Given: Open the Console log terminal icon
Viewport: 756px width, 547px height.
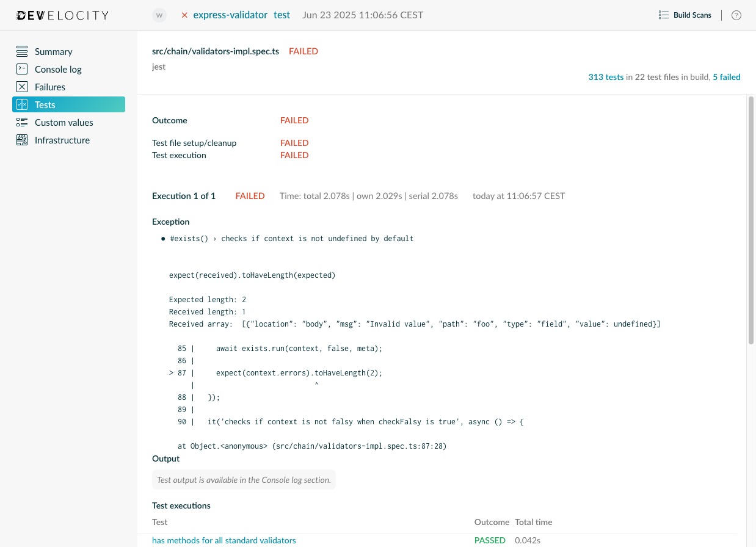Looking at the screenshot, I should (x=22, y=69).
